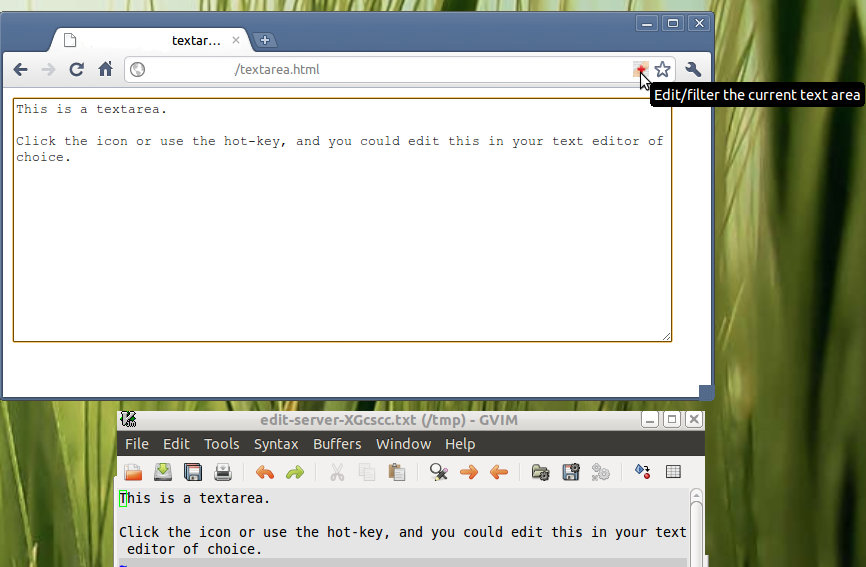Reload the textarea.html page
This screenshot has height=567, width=866.
77,70
